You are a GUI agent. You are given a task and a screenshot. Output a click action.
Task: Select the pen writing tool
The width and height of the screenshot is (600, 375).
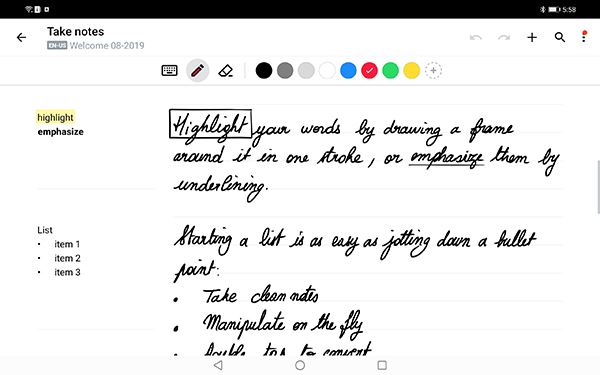click(x=197, y=71)
